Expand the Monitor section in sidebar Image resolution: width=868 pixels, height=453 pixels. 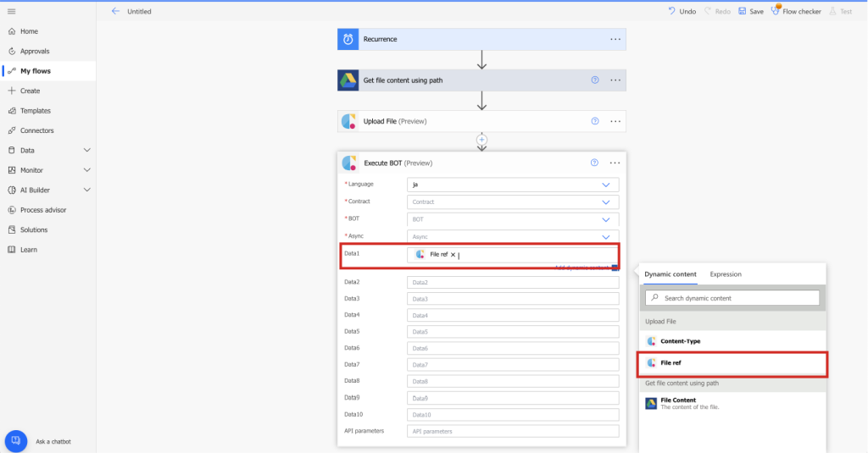coord(87,170)
